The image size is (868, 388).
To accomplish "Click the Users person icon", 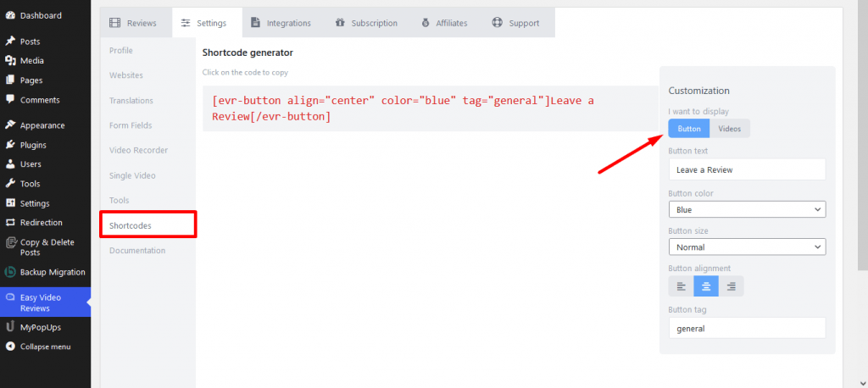I will [x=10, y=164].
